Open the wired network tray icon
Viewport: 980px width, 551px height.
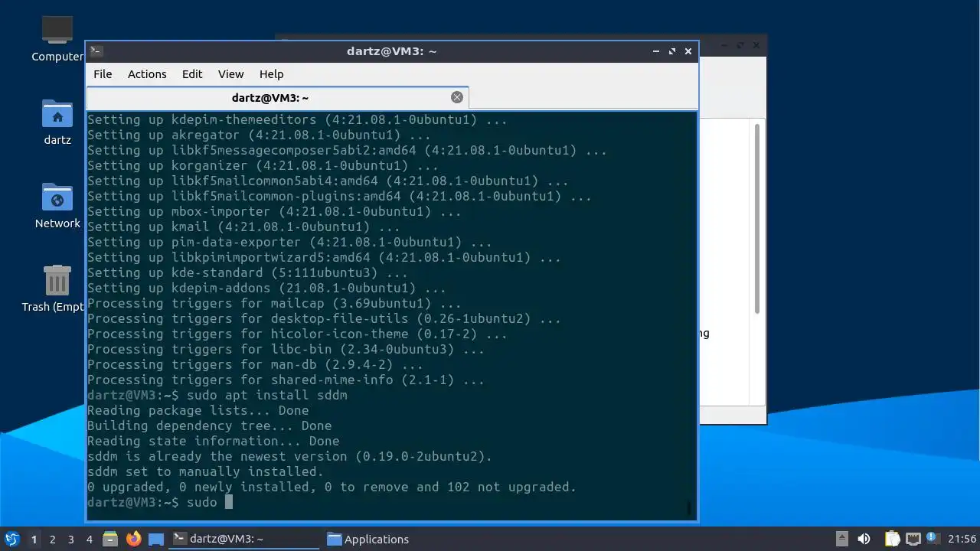(913, 539)
